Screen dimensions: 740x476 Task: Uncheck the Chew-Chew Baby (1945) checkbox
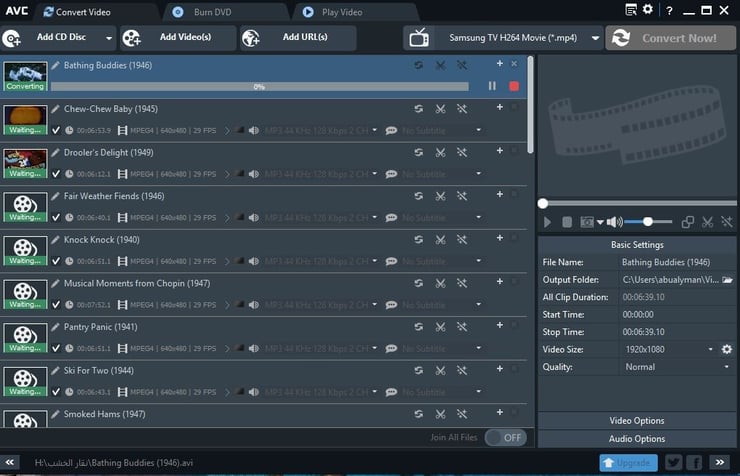pyautogui.click(x=56, y=130)
